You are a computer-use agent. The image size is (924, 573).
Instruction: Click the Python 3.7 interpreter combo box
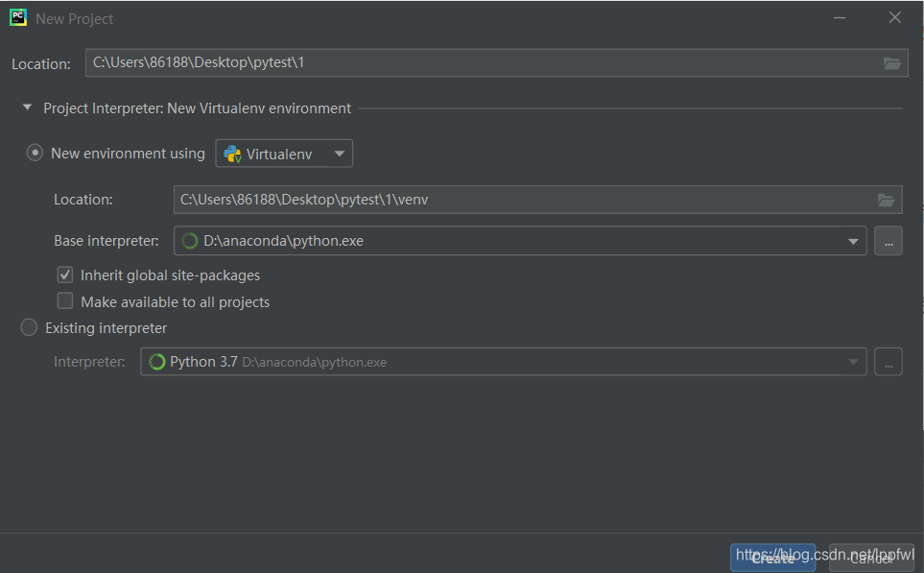tap(503, 362)
